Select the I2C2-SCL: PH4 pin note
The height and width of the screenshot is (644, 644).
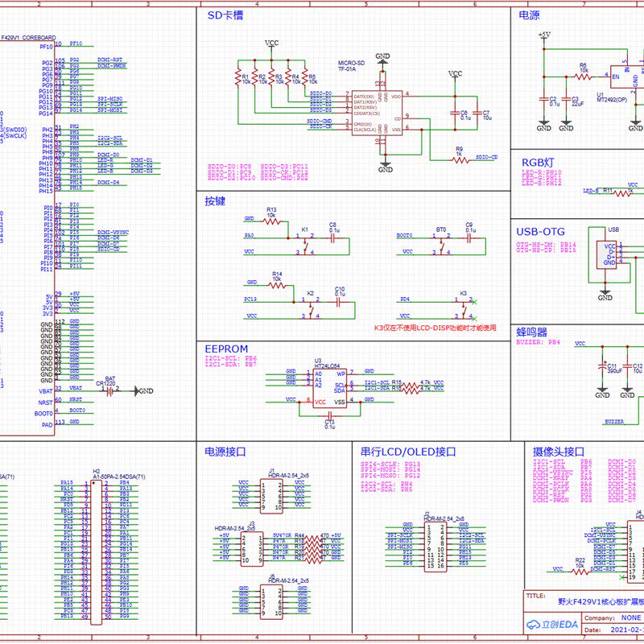386,485
